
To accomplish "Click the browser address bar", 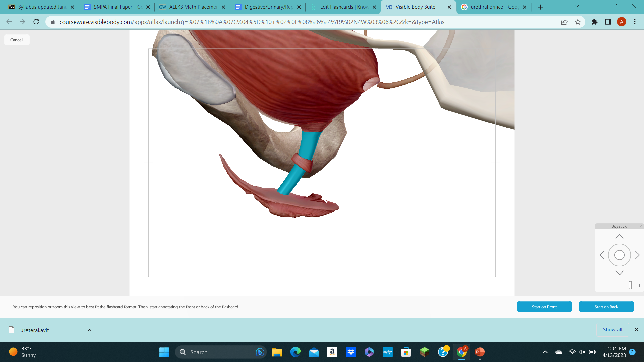I will (x=235, y=22).
